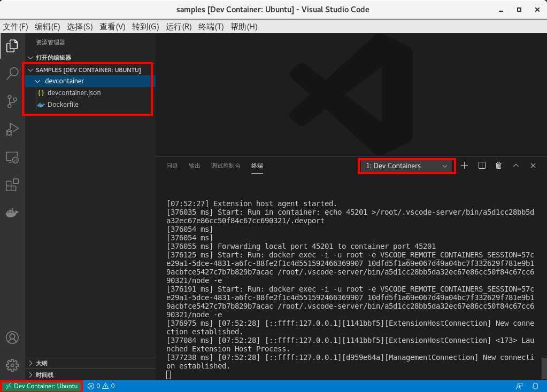The height and width of the screenshot is (392, 547).
Task: Open the 转到(G) menu
Action: click(x=145, y=27)
